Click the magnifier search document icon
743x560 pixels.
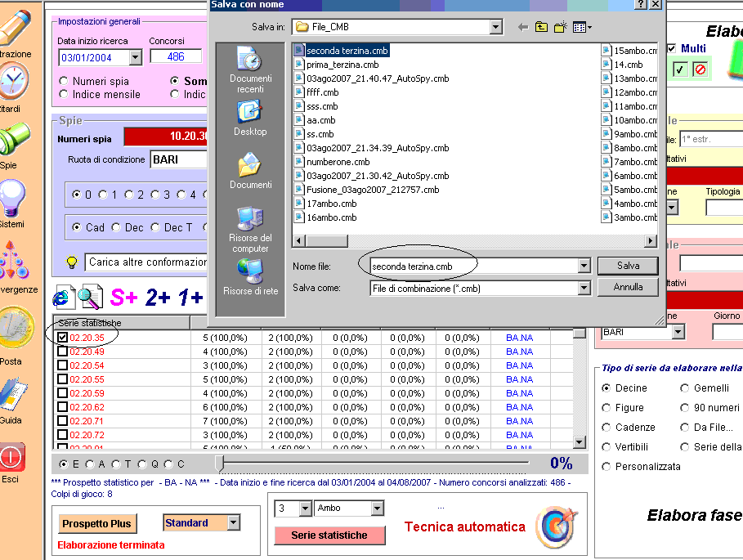click(90, 297)
